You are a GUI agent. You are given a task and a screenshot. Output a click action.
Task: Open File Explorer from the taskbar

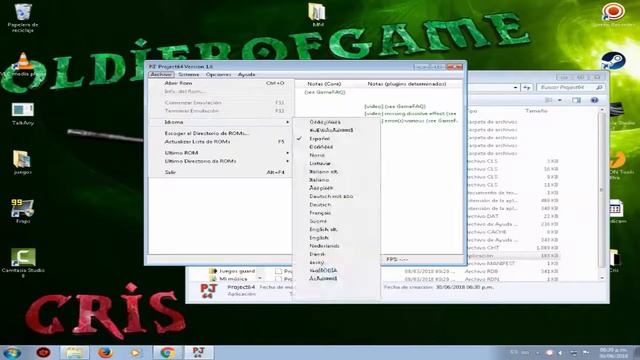click(74, 353)
